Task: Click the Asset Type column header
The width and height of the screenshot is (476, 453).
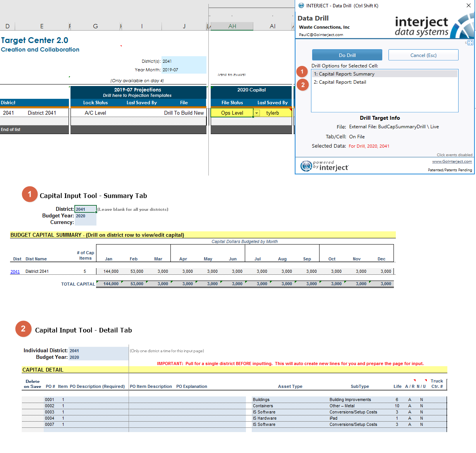Action: pyautogui.click(x=290, y=386)
